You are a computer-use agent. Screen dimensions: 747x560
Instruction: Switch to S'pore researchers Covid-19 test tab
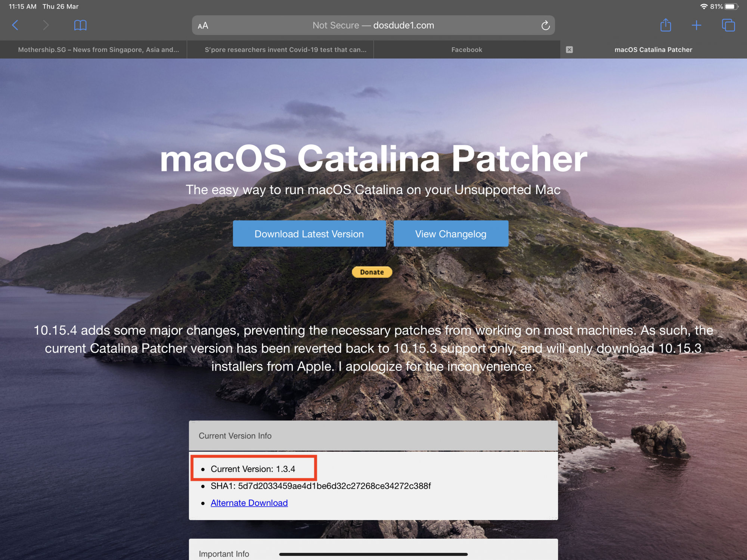(280, 50)
